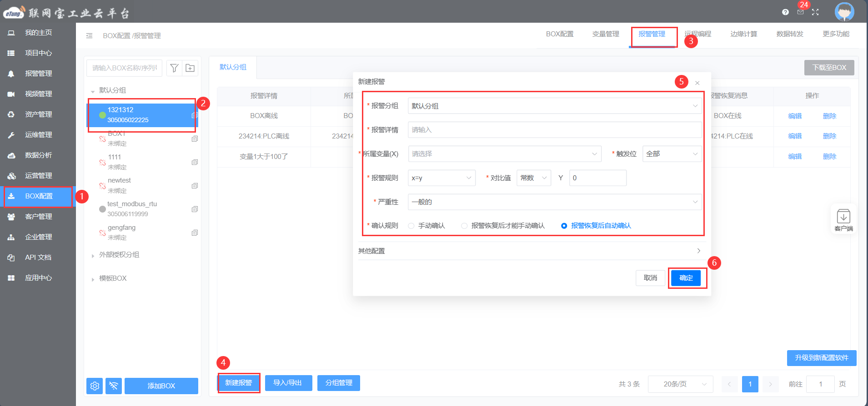Click copy icon beside BOX1
This screenshot has height=406, width=868.
click(x=195, y=139)
